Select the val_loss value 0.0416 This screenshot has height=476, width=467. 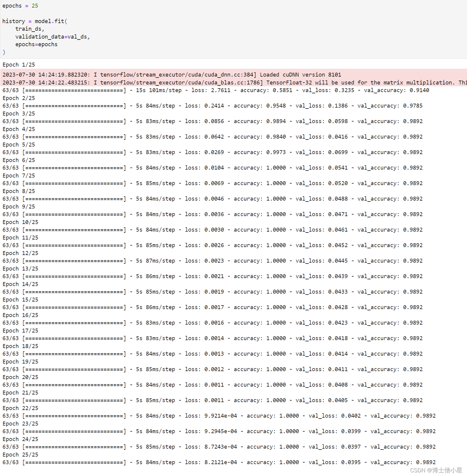pos(338,137)
